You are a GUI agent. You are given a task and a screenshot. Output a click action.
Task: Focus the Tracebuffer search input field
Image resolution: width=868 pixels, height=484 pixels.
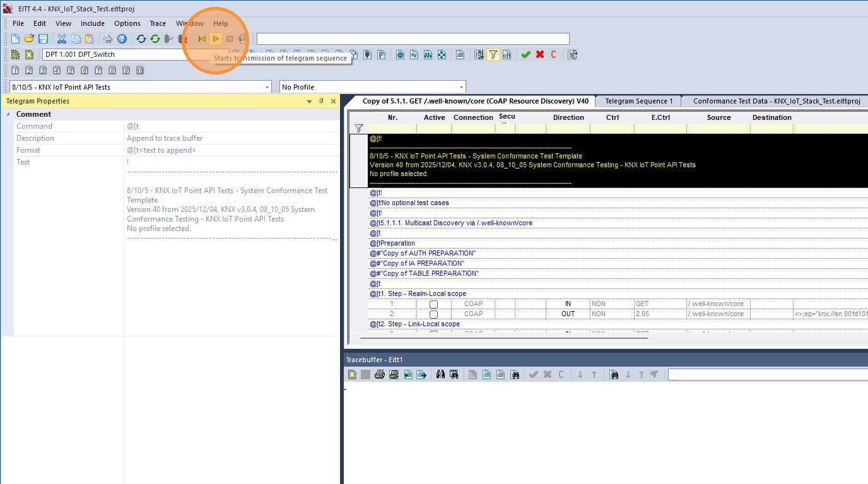click(768, 375)
